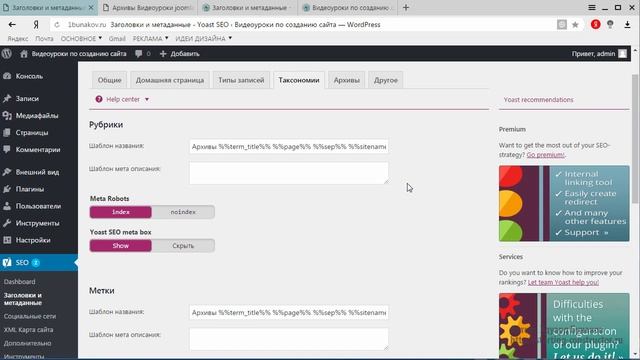The width and height of the screenshot is (640, 360).
Task: Open SEO Dashboard submenu link
Action: 20,282
